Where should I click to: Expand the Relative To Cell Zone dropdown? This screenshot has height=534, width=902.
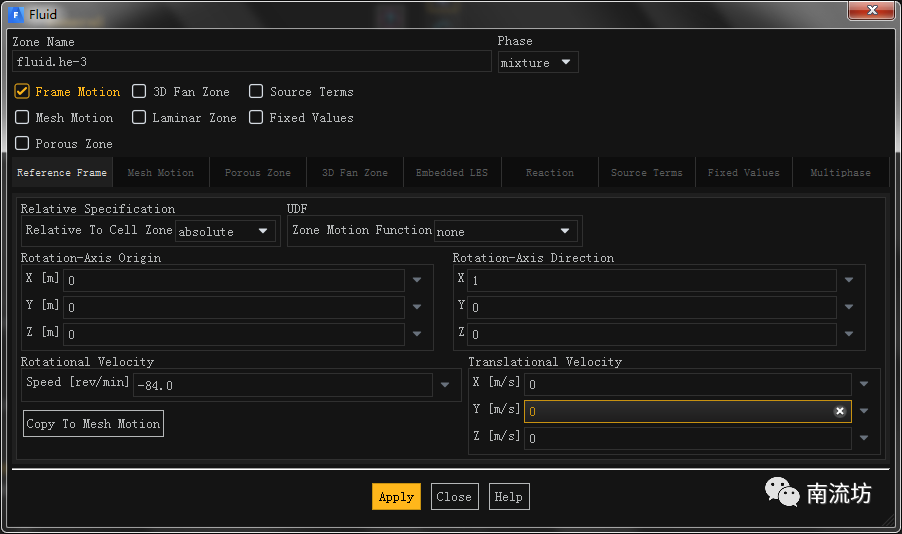click(226, 231)
